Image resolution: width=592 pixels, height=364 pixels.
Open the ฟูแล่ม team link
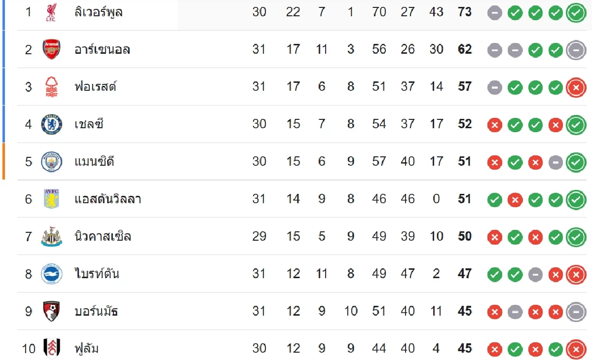coord(86,349)
